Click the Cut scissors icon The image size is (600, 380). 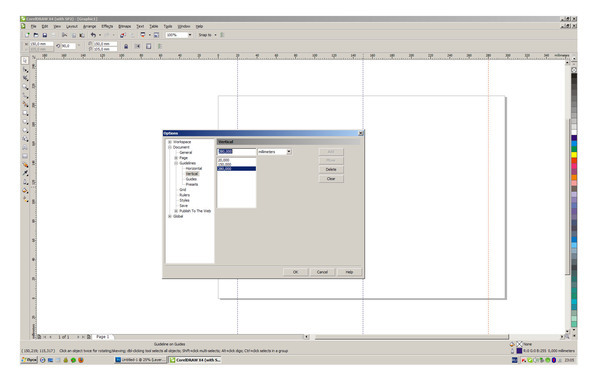click(64, 35)
